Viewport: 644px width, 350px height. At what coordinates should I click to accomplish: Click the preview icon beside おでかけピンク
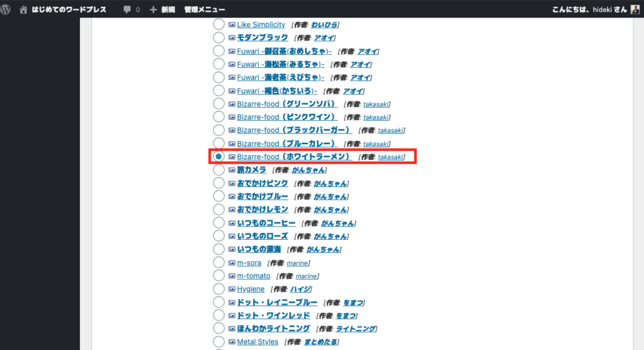231,183
